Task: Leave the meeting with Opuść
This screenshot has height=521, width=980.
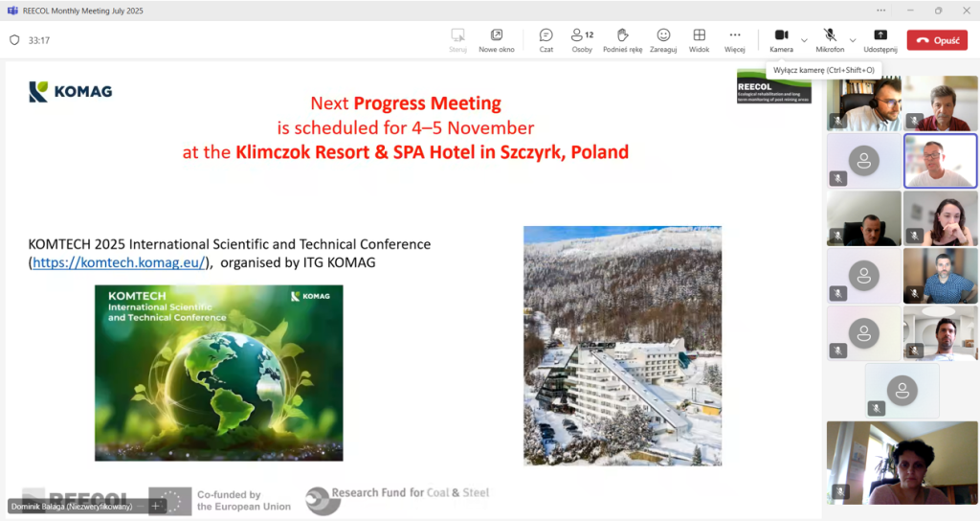Action: tap(937, 40)
